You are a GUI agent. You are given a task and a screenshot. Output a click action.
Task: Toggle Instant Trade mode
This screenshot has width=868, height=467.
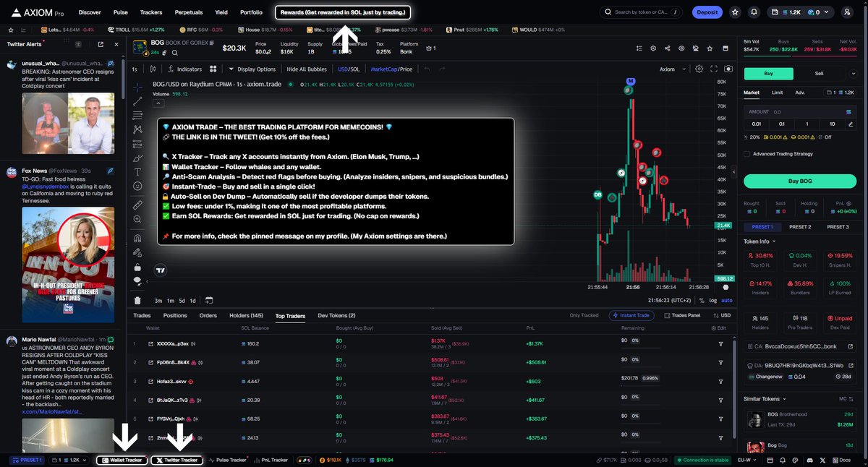pos(633,316)
